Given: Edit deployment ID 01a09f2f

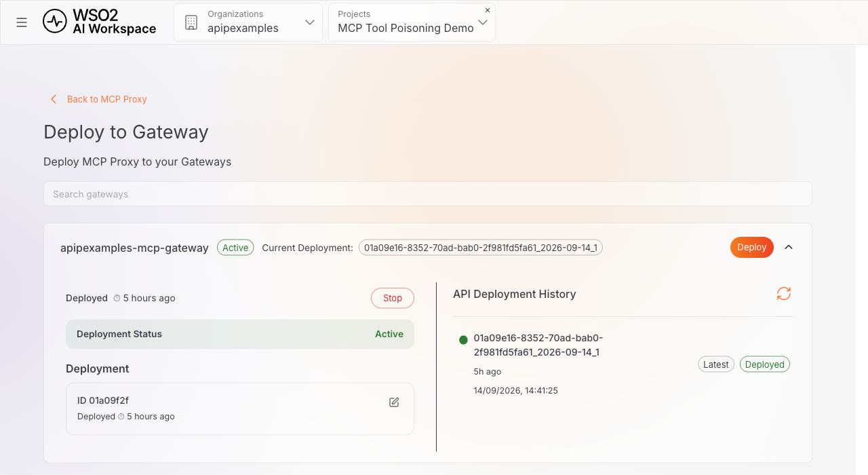Looking at the screenshot, I should [x=394, y=402].
